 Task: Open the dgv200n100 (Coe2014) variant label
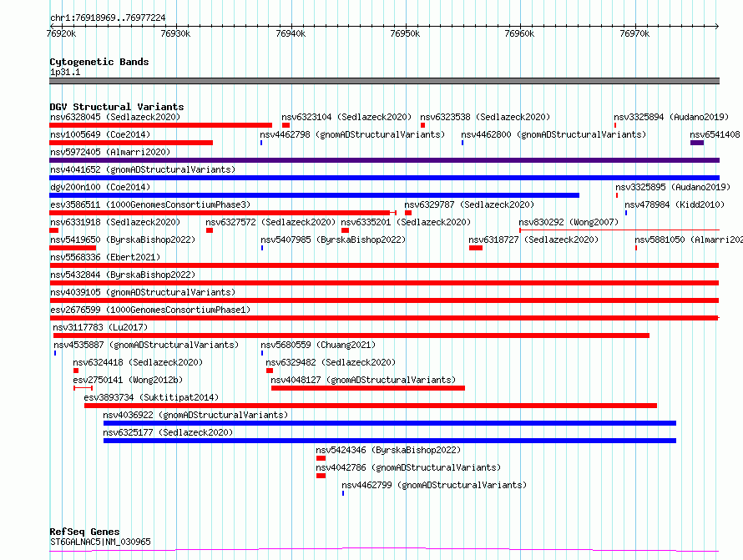click(x=100, y=187)
